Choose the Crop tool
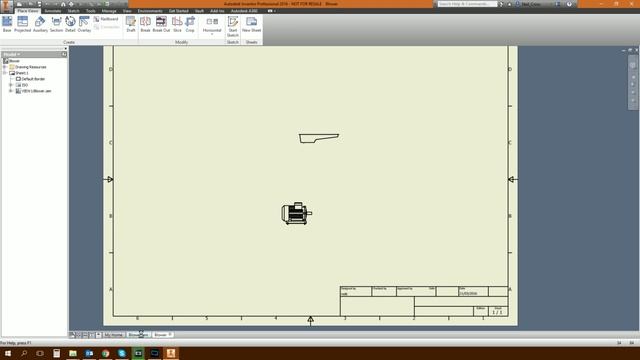The image size is (640, 360). tap(190, 24)
